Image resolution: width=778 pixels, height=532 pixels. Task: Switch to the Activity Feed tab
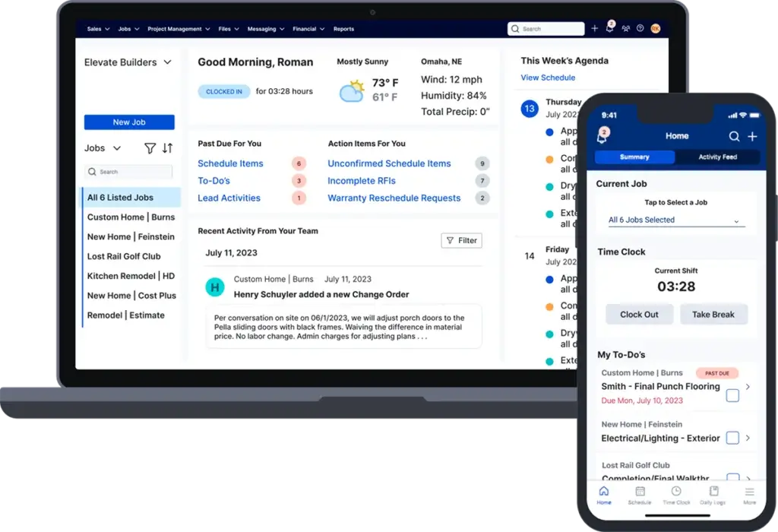[719, 157]
